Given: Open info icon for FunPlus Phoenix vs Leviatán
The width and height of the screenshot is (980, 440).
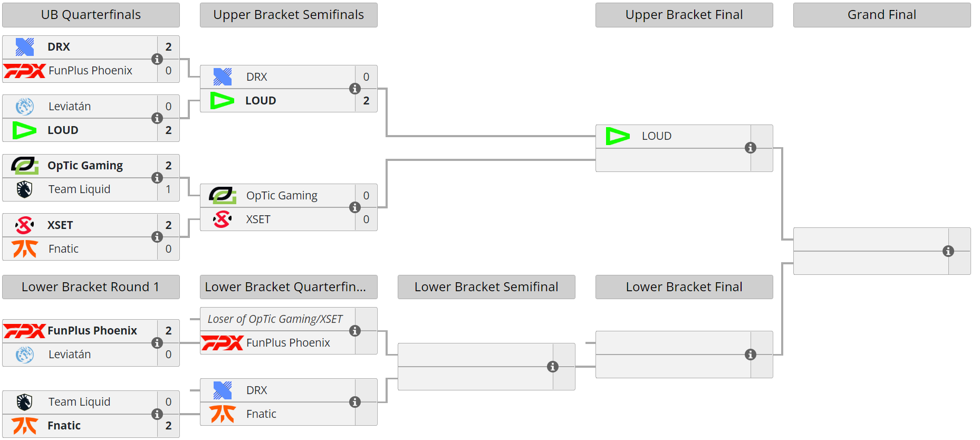Looking at the screenshot, I should click(157, 343).
